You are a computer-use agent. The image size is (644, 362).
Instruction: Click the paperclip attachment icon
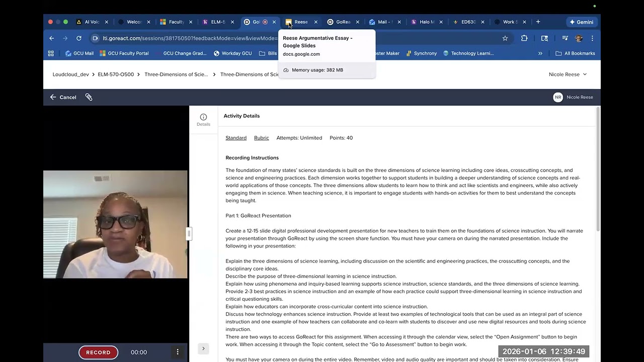(89, 97)
